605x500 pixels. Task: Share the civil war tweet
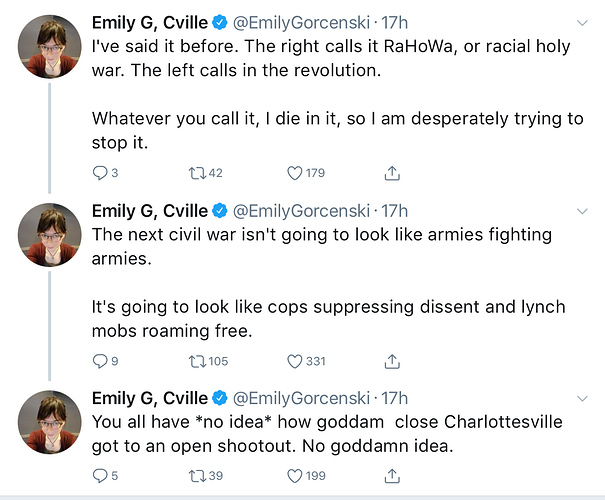click(392, 361)
